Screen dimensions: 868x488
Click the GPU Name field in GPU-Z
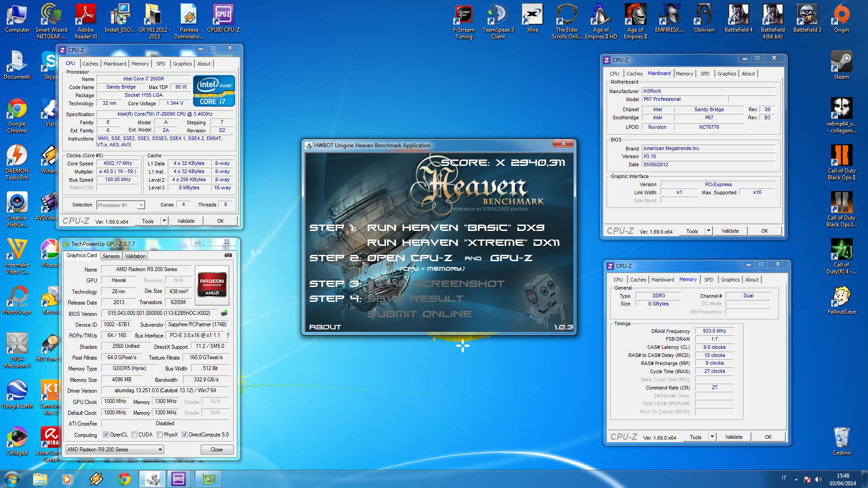(x=146, y=269)
